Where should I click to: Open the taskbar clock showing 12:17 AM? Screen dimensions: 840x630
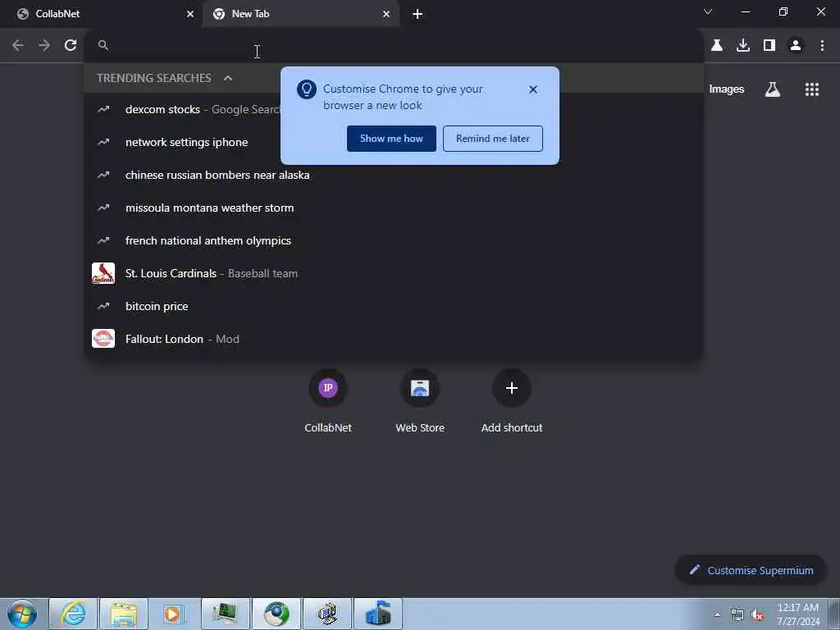[798, 614]
